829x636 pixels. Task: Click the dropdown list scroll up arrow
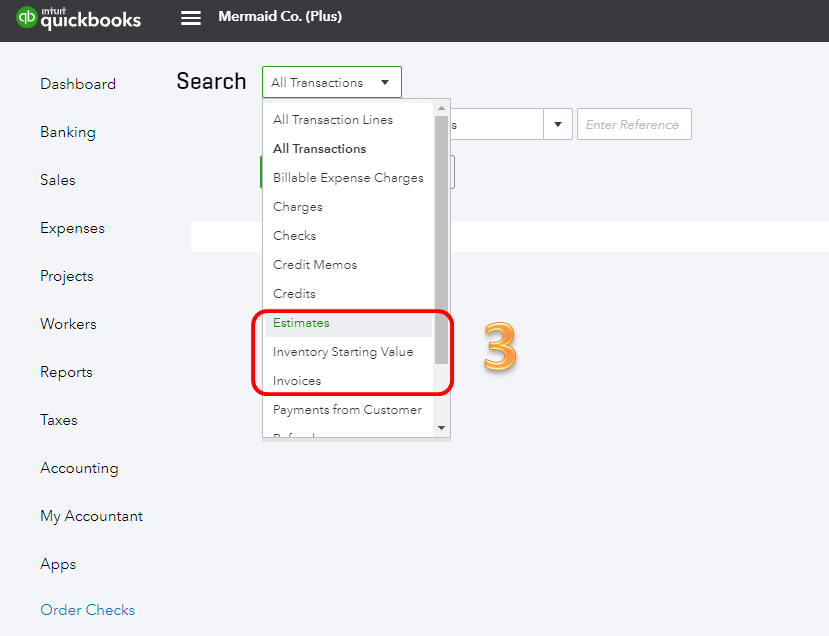click(x=441, y=108)
